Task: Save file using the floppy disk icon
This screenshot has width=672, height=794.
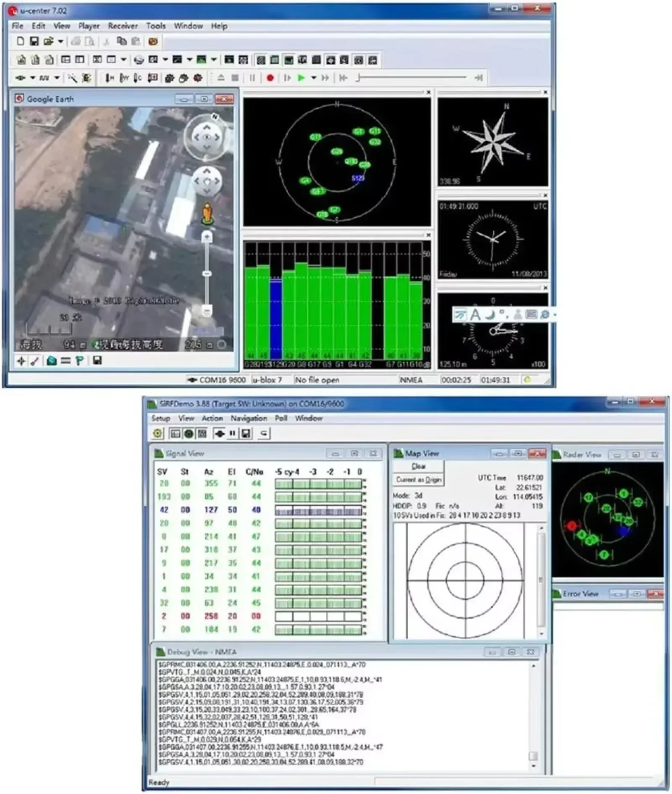Action: click(x=34, y=41)
